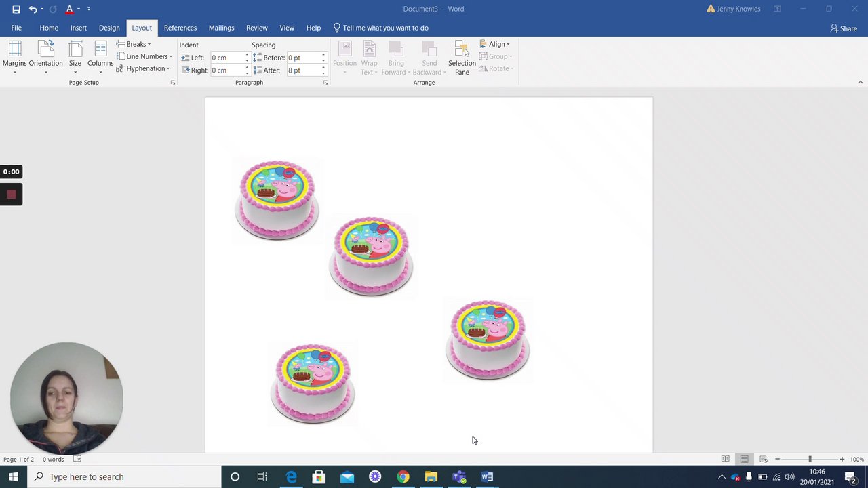Screen dimensions: 868x488
Task: Click the Share button
Action: (x=844, y=28)
